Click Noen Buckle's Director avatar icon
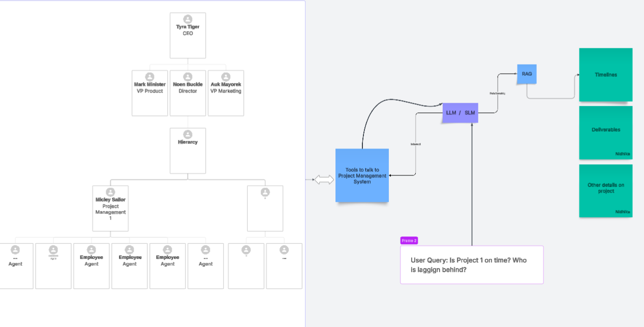The image size is (644, 327). point(188,77)
